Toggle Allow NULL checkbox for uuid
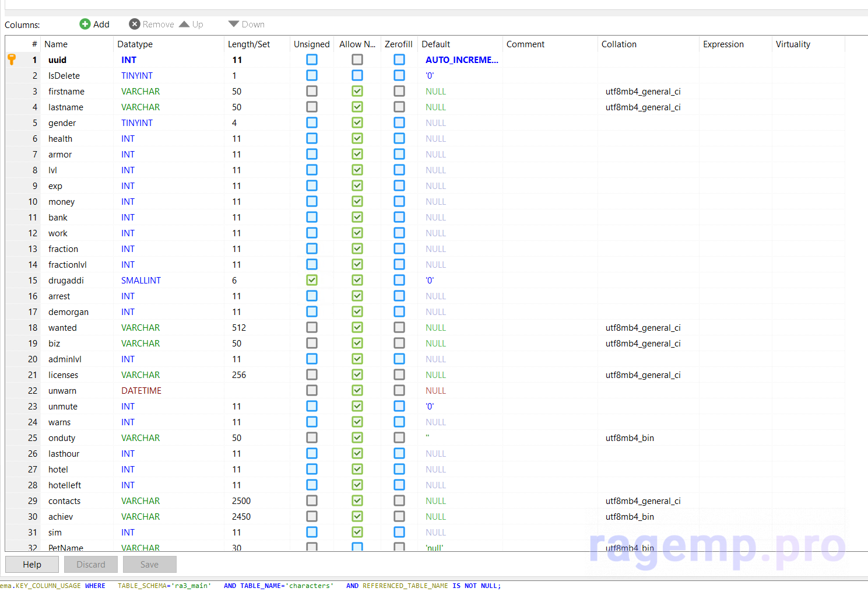The height and width of the screenshot is (595, 868). (x=357, y=60)
